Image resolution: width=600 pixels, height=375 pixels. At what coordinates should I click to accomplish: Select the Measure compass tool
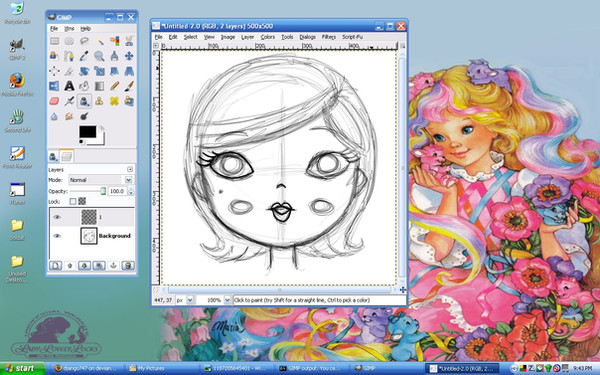coord(114,56)
